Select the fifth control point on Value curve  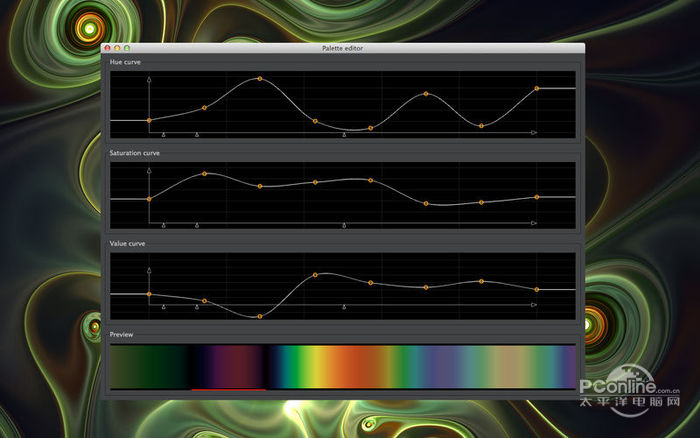tap(371, 283)
